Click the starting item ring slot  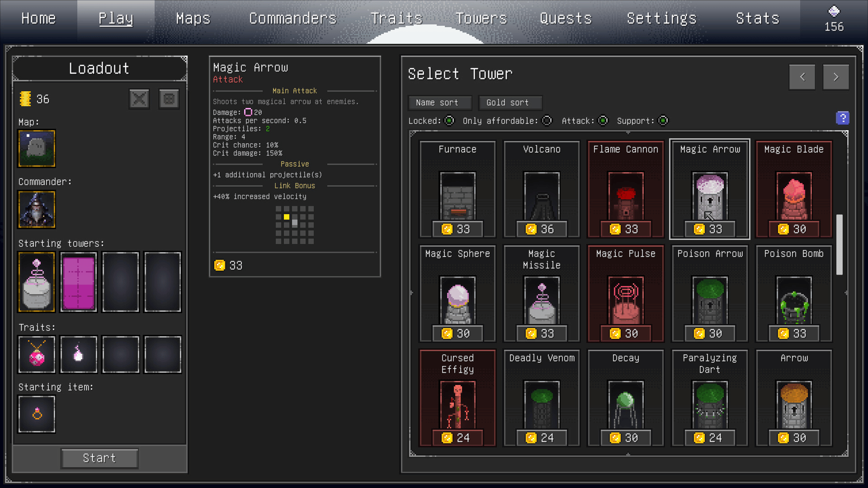pyautogui.click(x=37, y=414)
